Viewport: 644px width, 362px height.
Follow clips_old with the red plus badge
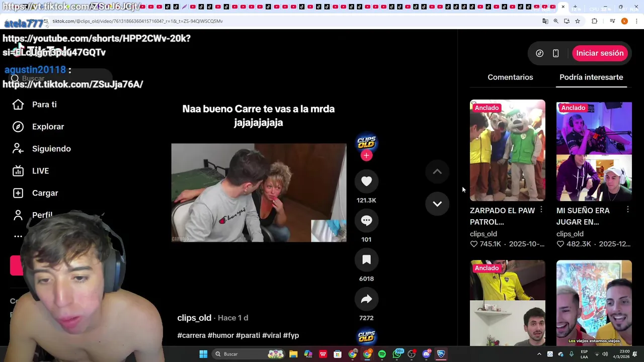click(x=366, y=155)
